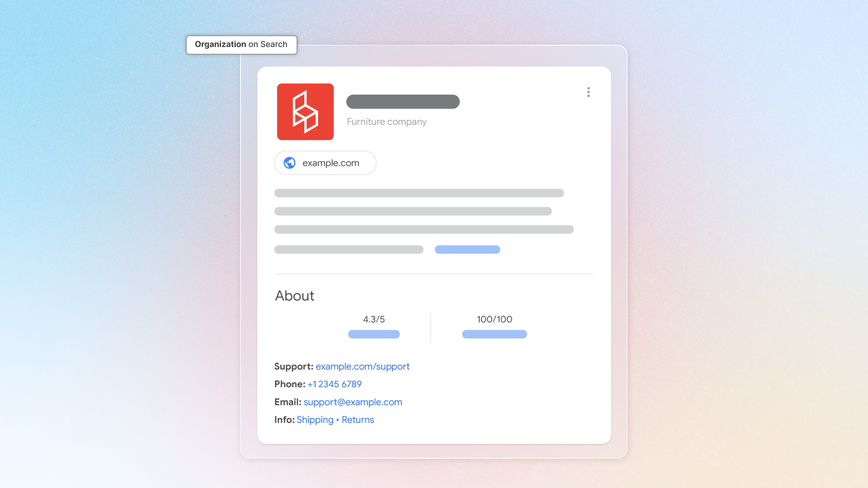Click the Organization on Search label
868x488 pixels.
pos(241,44)
